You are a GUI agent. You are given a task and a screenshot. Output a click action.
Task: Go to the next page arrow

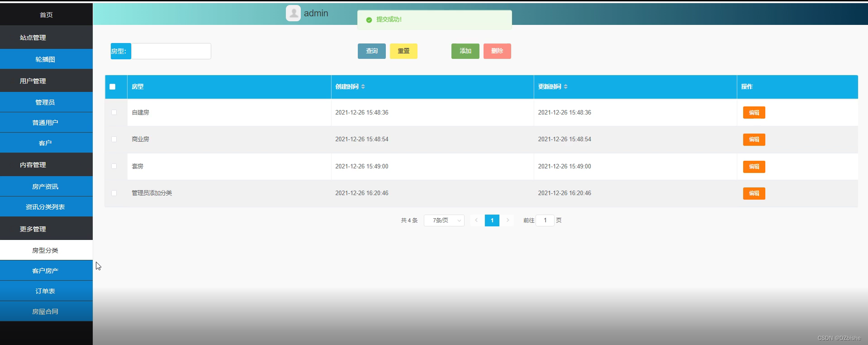click(508, 220)
